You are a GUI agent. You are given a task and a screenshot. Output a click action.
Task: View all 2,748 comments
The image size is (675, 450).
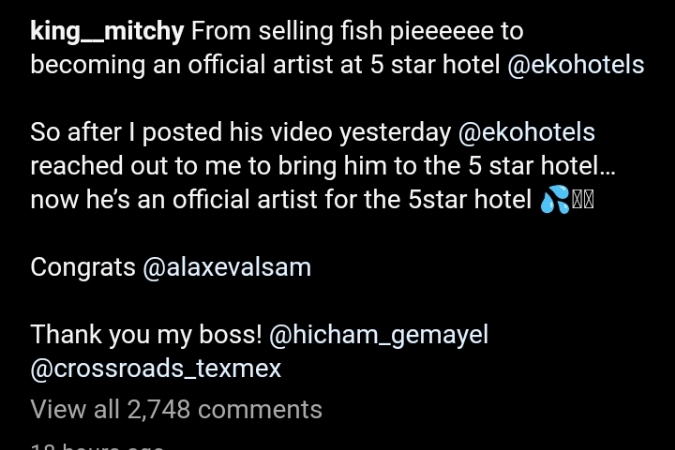pyautogui.click(x=176, y=409)
